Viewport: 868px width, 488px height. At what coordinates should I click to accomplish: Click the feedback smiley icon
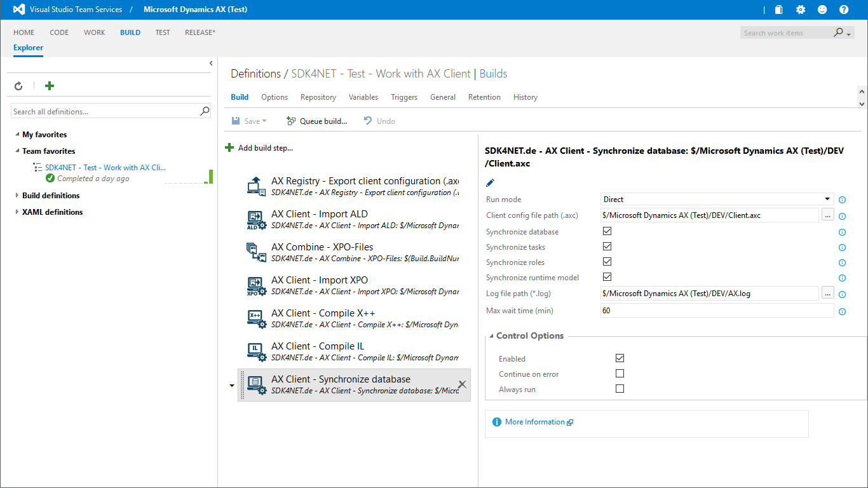(x=822, y=10)
